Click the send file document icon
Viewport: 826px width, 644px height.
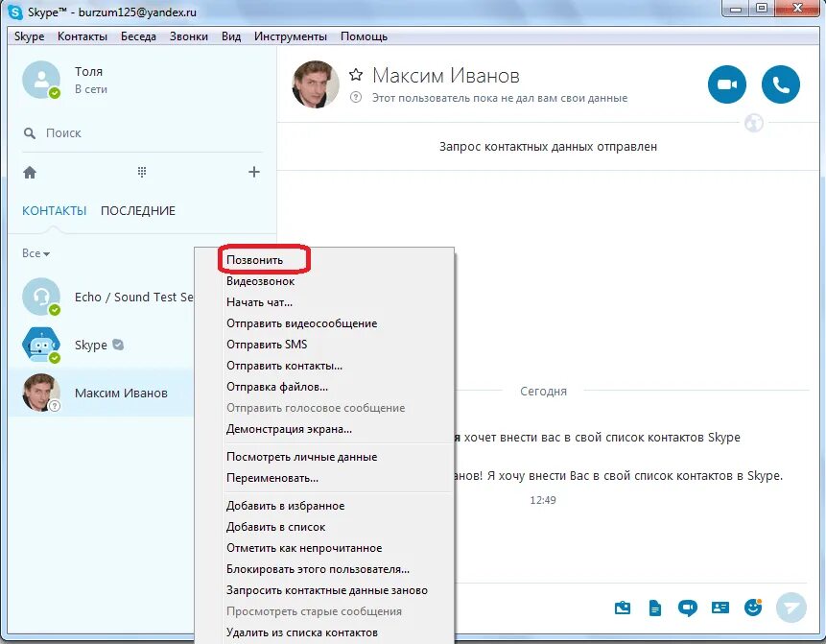click(655, 608)
